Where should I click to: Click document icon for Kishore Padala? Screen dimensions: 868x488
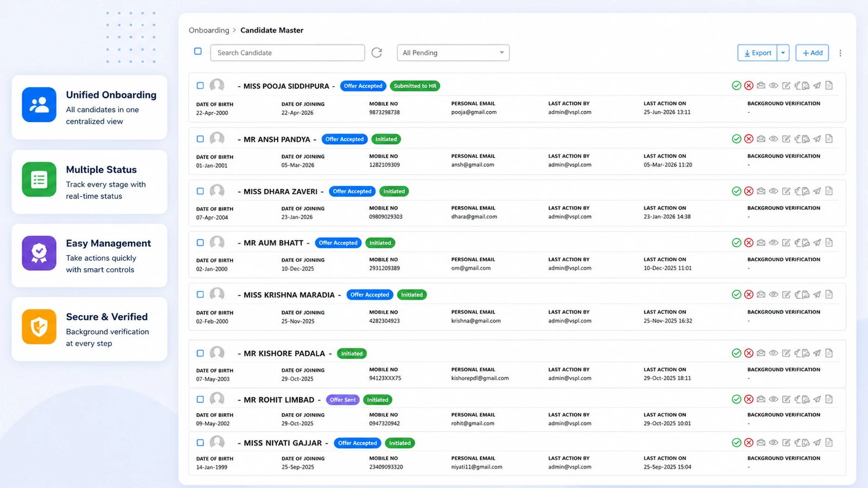point(829,353)
